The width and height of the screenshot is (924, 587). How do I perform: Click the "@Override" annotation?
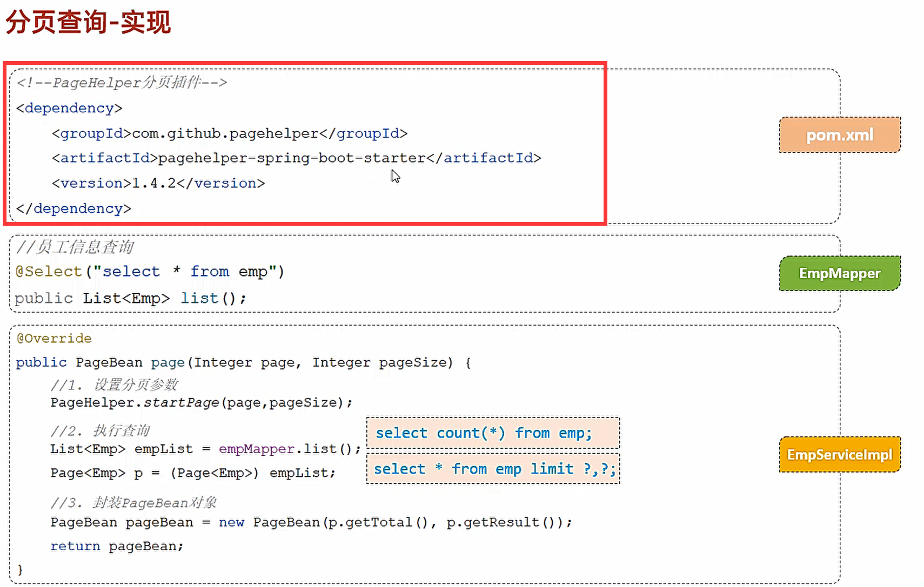(54, 338)
